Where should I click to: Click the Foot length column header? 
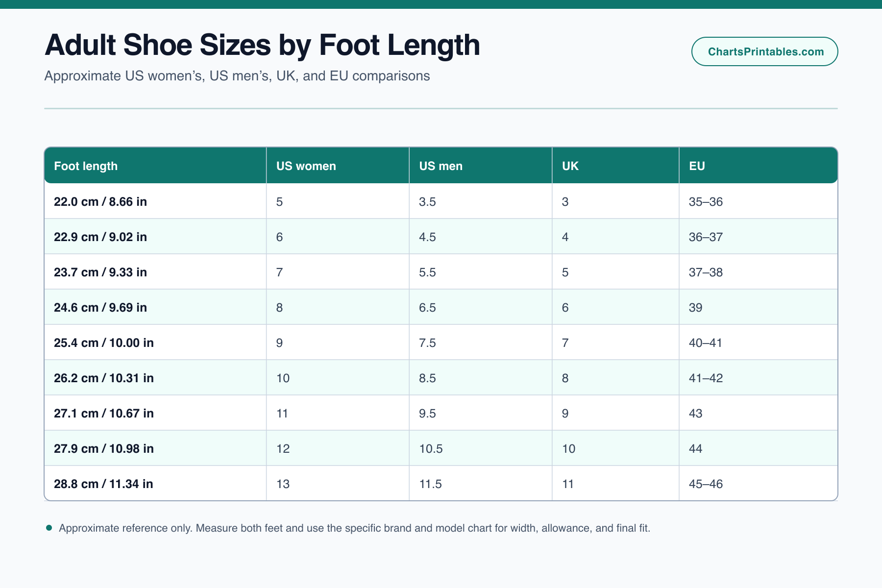point(155,166)
